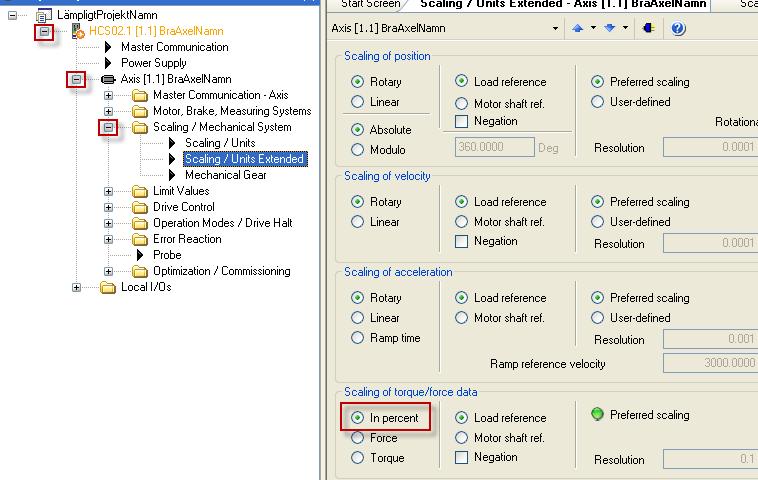The image size is (758, 480).
Task: Expand the Limit Values folder
Action: pos(108,191)
